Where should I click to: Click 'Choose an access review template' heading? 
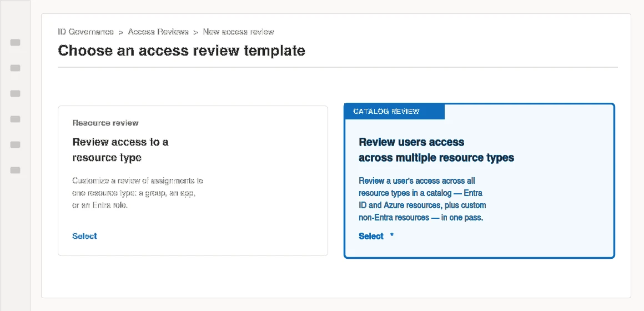[x=182, y=51]
